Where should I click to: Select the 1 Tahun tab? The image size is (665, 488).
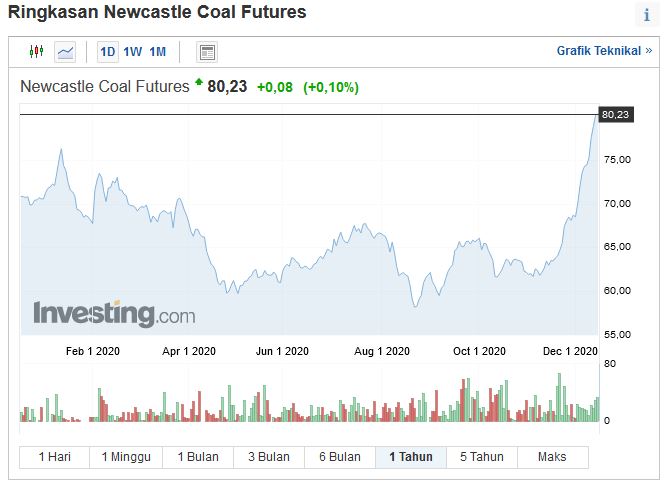(x=411, y=457)
